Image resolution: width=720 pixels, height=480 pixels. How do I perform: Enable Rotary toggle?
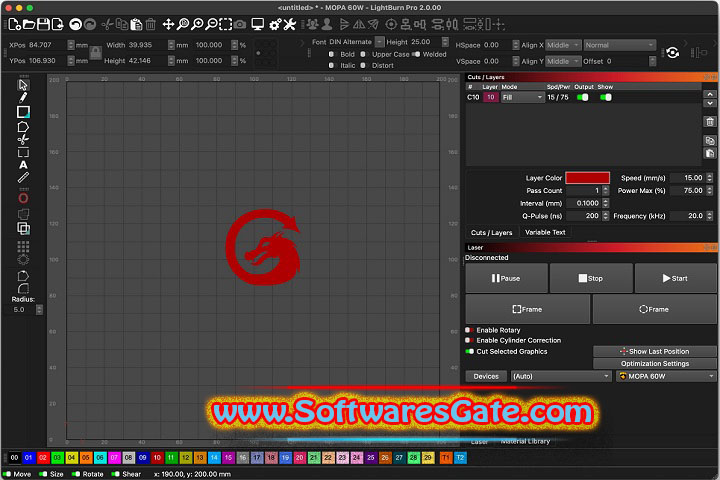point(469,330)
